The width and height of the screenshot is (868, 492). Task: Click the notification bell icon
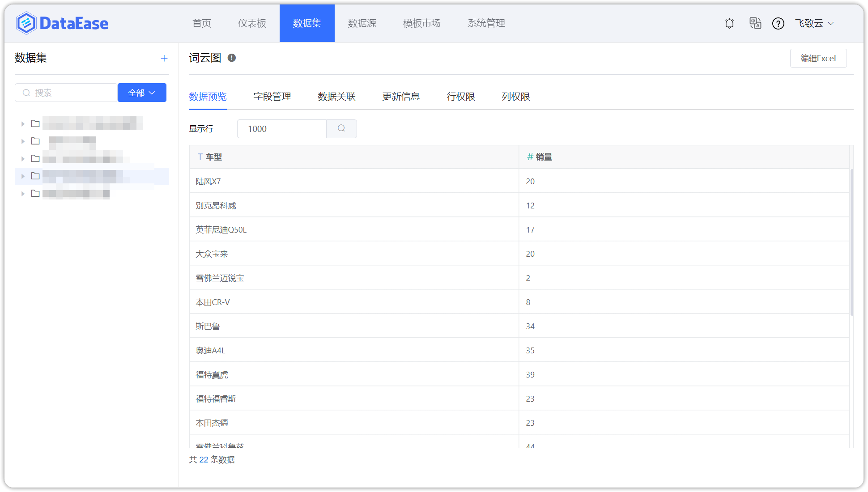[x=729, y=23]
